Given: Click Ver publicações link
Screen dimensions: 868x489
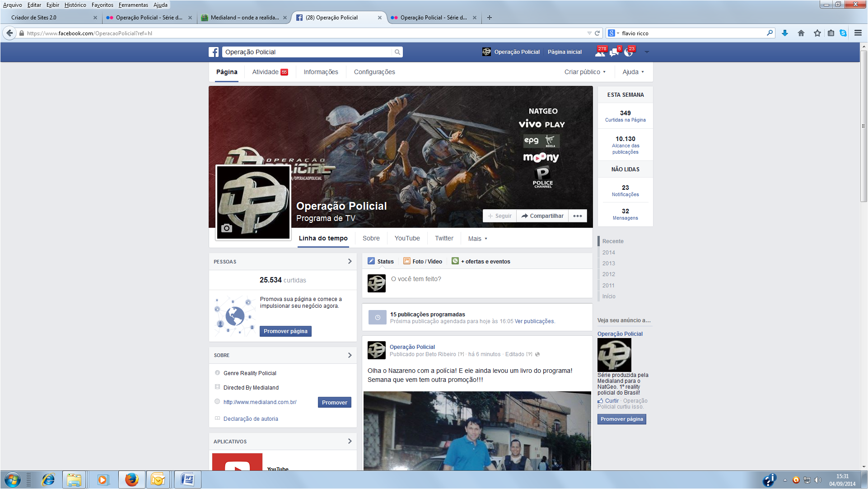Looking at the screenshot, I should point(534,321).
